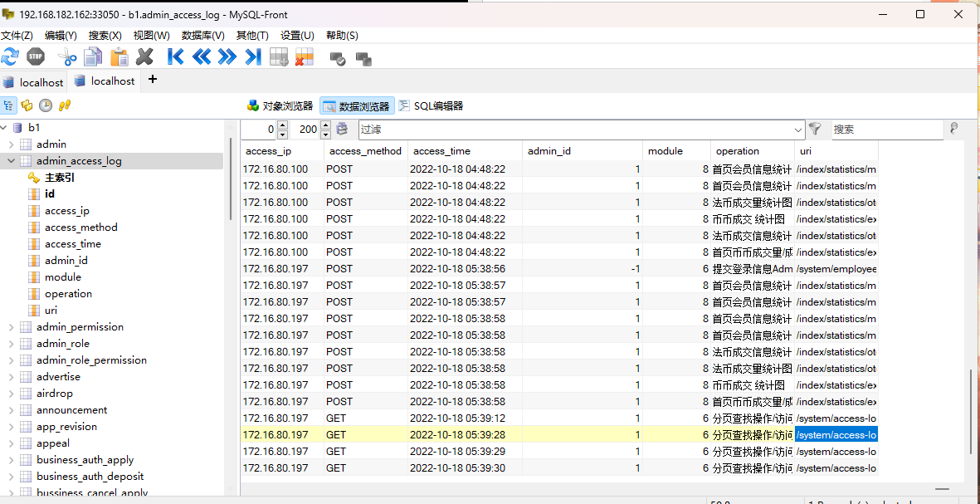Toggle the tree view icon in the left panel

click(x=8, y=105)
